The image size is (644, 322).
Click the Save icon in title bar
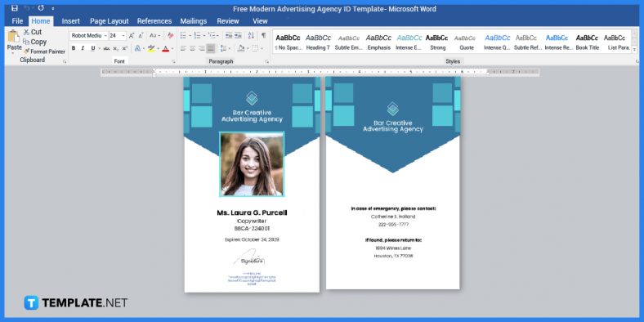coord(15,8)
